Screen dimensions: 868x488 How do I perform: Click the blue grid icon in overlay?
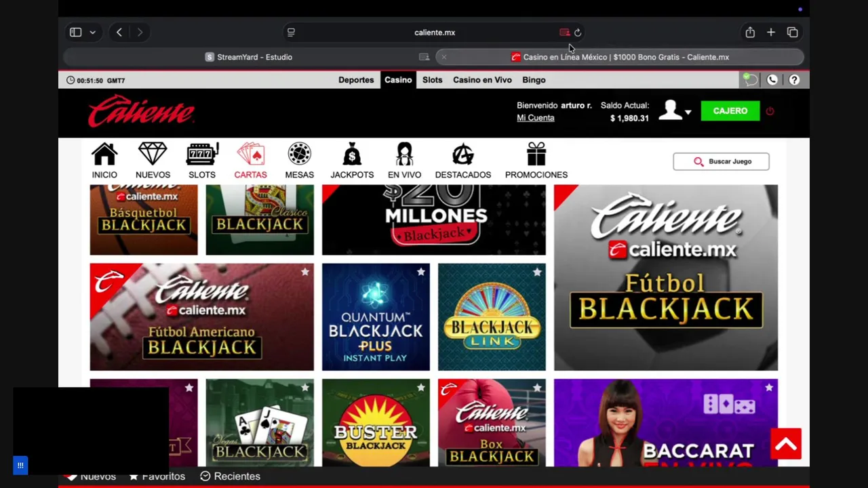click(20, 465)
